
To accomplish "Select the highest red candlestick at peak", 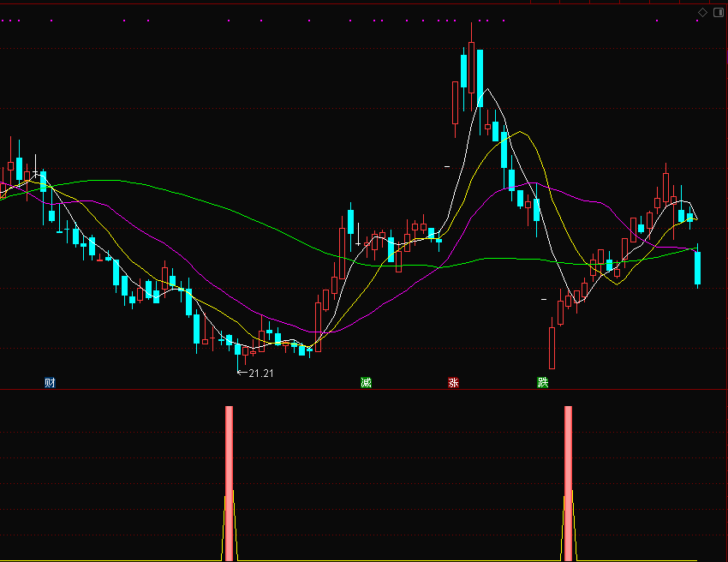I will (x=472, y=68).
